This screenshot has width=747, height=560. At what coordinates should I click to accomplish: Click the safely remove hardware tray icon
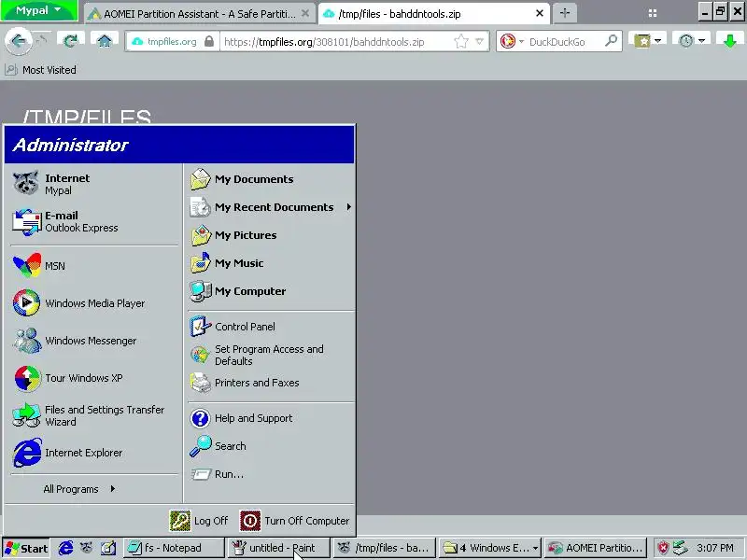point(682,548)
